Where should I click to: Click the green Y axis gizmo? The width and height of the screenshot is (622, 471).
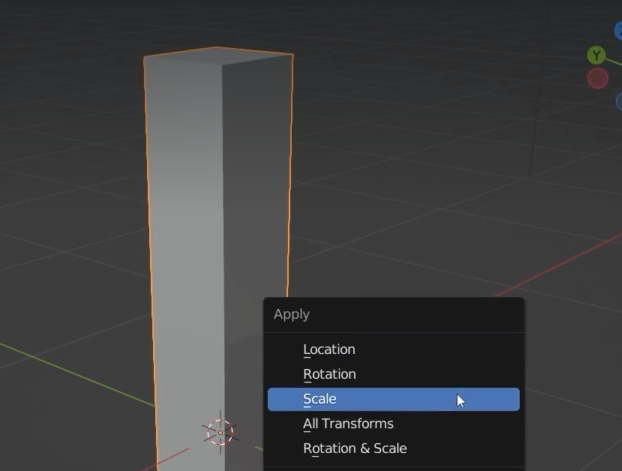pos(596,56)
